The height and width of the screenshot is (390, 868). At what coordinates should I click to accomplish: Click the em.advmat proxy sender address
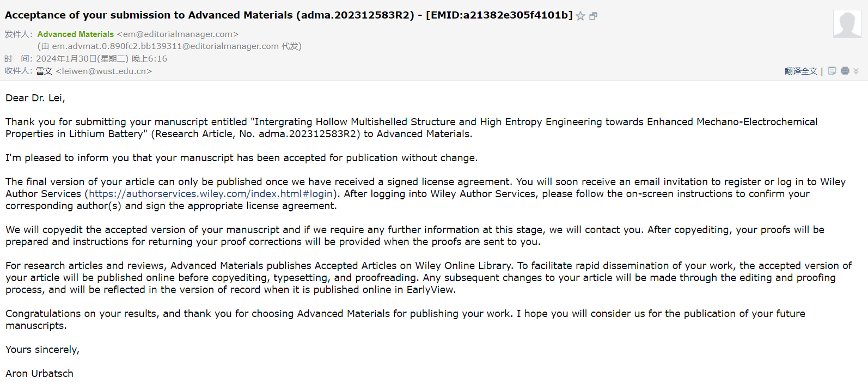point(166,46)
